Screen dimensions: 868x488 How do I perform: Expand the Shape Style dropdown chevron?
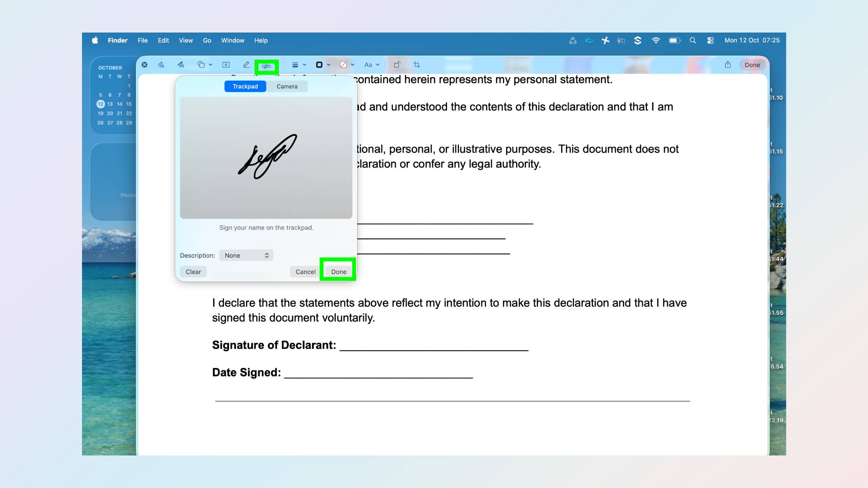tap(305, 65)
